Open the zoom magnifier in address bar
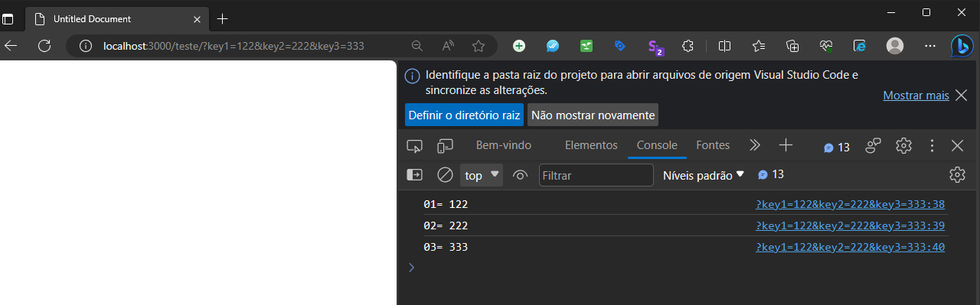The width and height of the screenshot is (980, 305). (417, 46)
